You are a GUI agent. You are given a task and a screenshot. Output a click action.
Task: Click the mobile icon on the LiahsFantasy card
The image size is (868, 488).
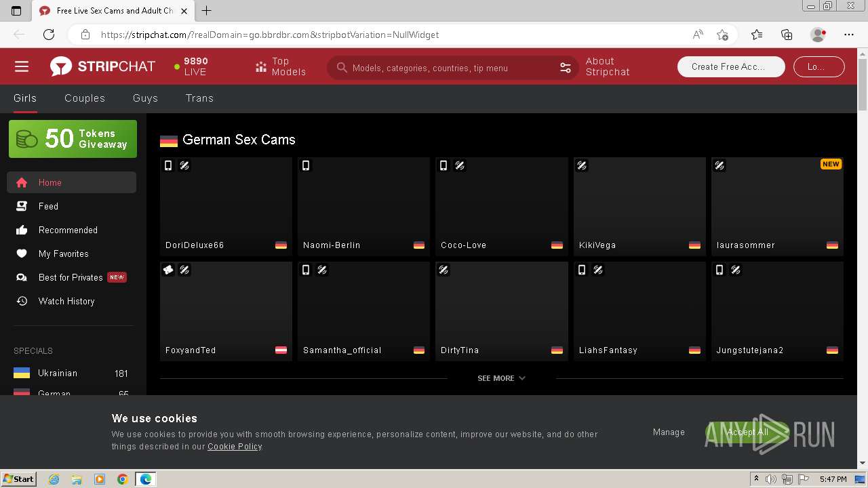(582, 270)
